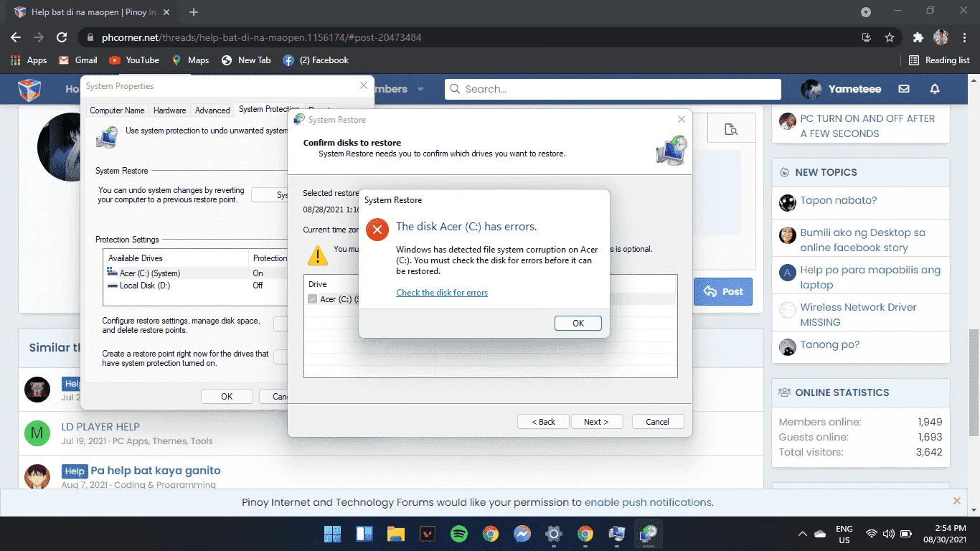
Task: Open the Windows Start menu
Action: click(x=332, y=534)
